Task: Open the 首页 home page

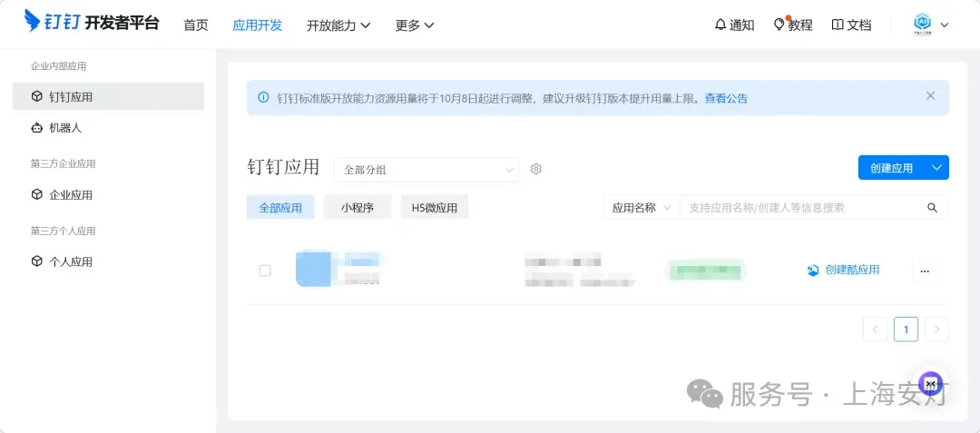Action: tap(196, 25)
